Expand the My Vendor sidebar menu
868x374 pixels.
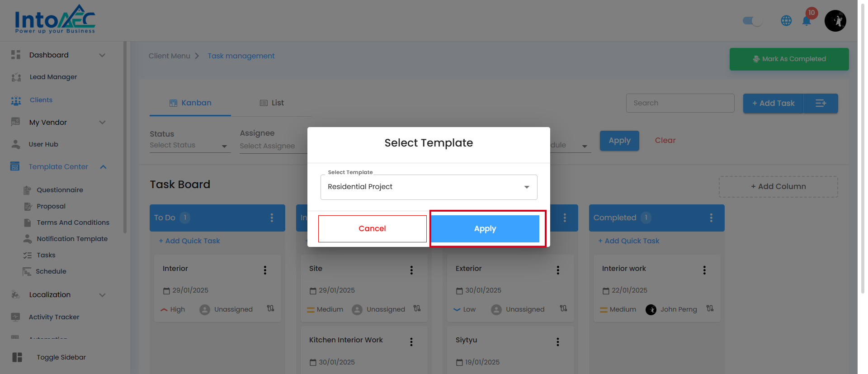[x=102, y=122]
